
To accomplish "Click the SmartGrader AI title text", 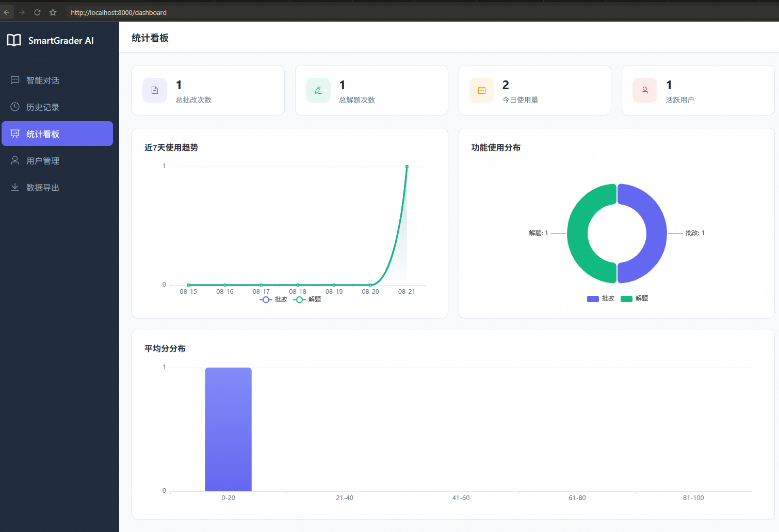I will click(61, 41).
